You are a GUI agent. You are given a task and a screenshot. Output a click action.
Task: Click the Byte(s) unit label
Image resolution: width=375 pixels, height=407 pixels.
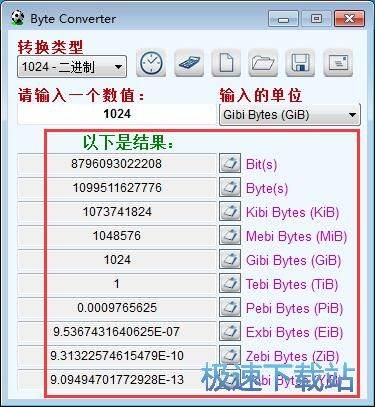click(267, 189)
